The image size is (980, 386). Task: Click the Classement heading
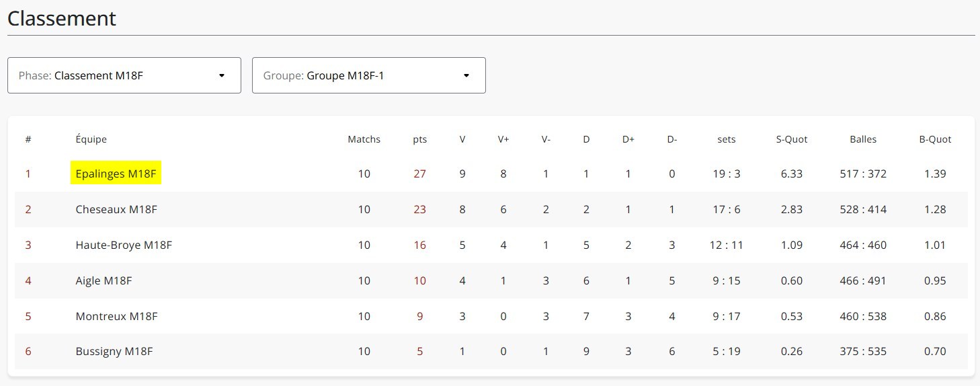[x=62, y=18]
